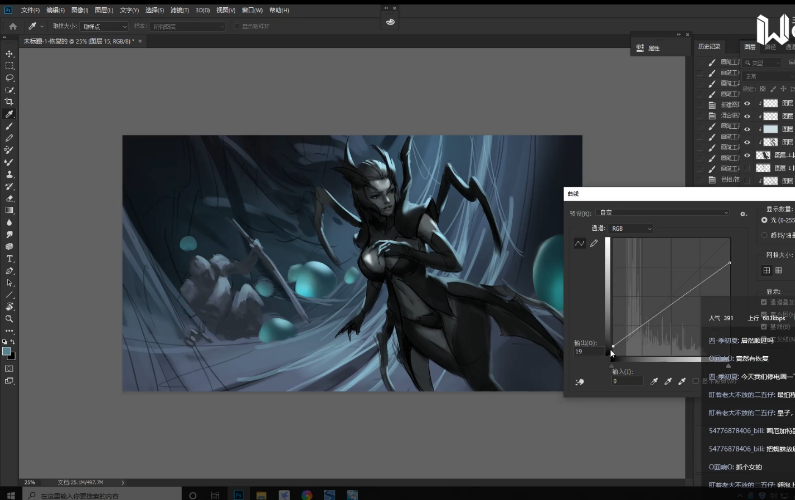
Task: Select the Pigment/Ink % radio button
Action: coord(766,235)
